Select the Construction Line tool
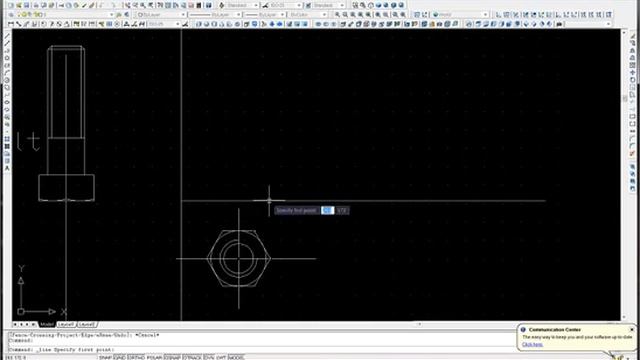 pos(7,44)
